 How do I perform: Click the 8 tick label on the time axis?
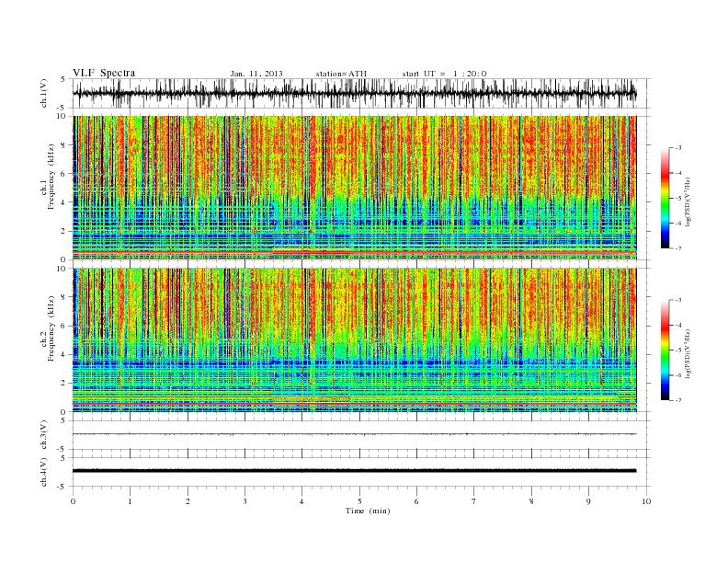point(531,501)
